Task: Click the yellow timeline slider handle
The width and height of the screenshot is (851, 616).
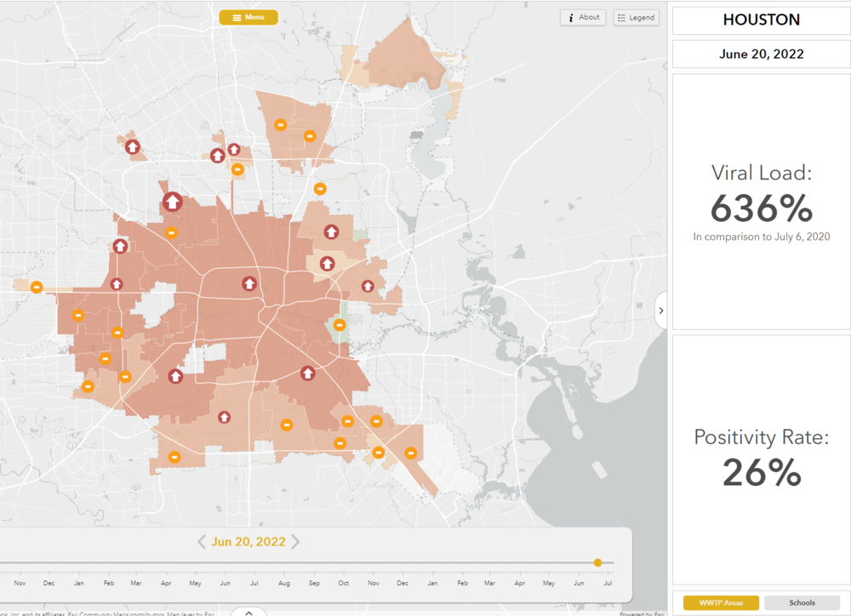Action: click(x=597, y=562)
